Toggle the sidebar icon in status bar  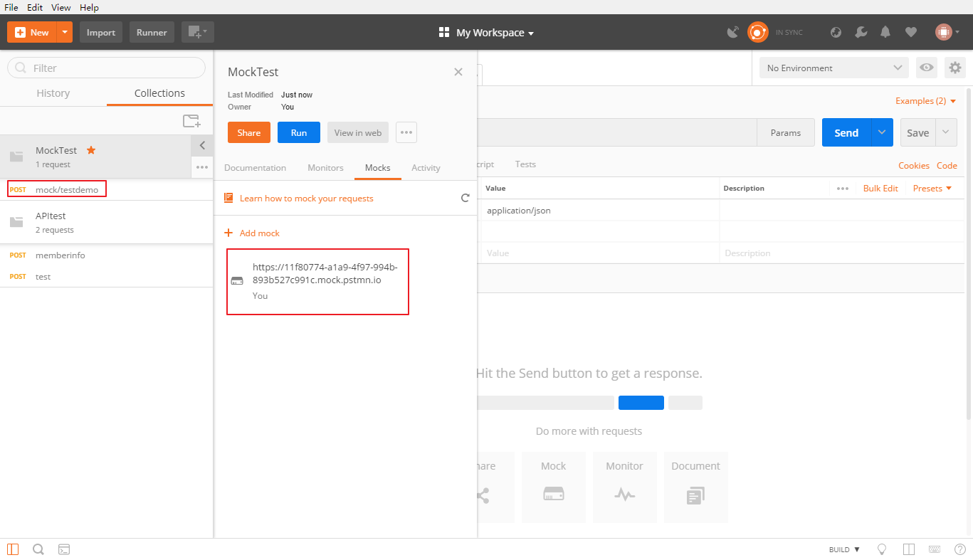point(14,549)
